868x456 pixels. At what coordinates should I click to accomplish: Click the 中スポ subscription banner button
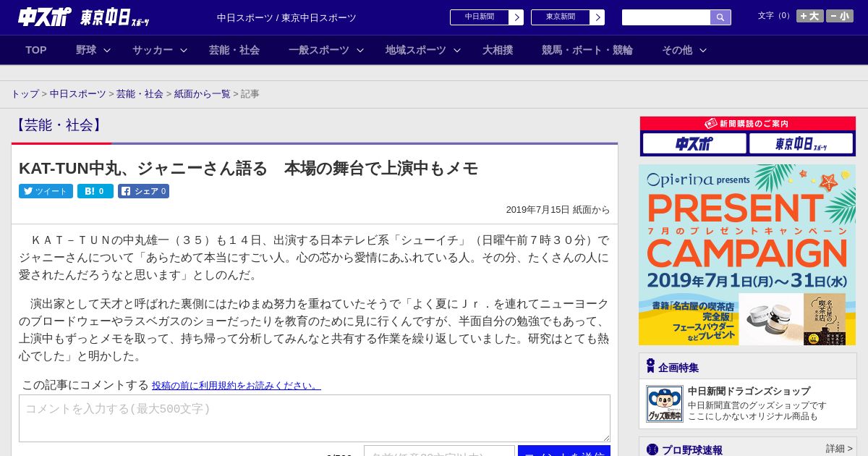(x=694, y=143)
